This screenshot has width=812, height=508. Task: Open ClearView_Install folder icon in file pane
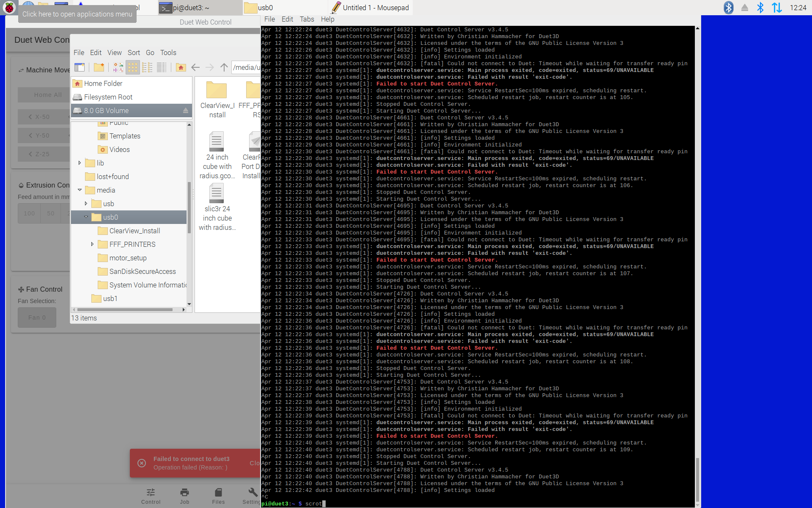217,90
